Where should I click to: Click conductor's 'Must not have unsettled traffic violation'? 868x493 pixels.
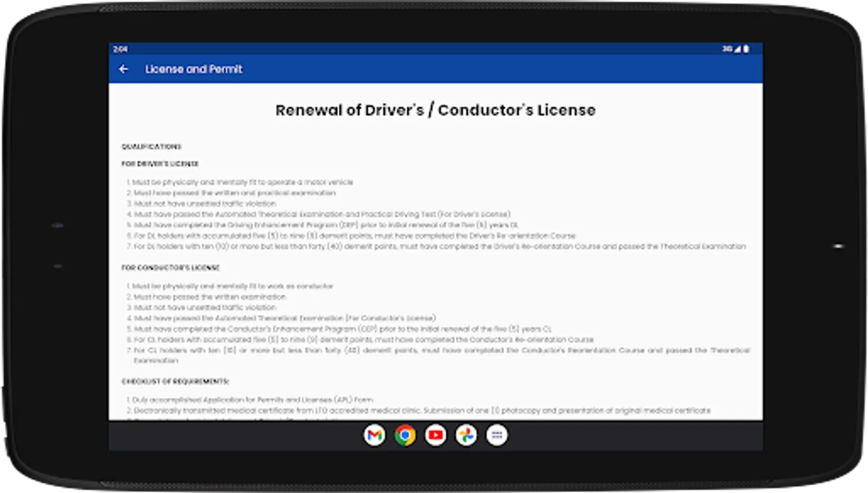tap(201, 307)
